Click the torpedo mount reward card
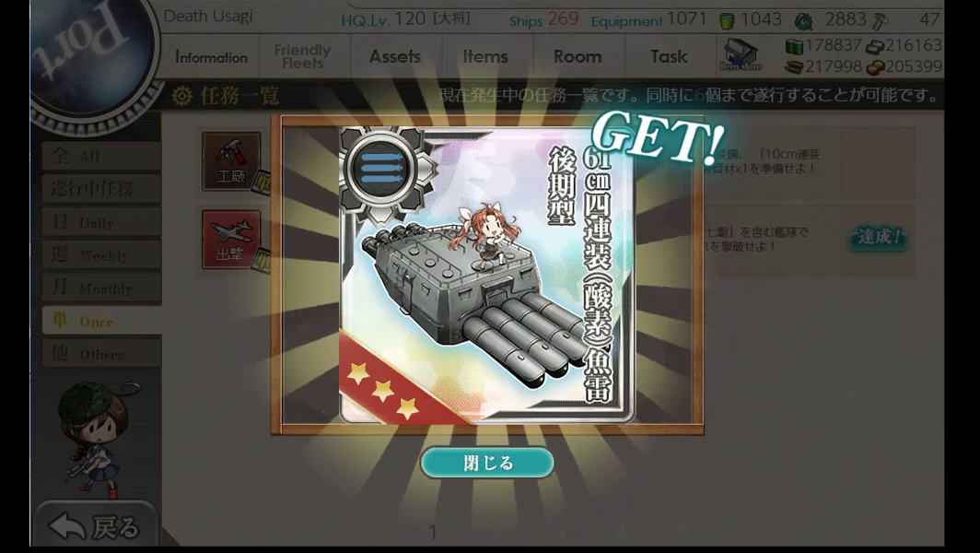980x553 pixels. click(487, 275)
